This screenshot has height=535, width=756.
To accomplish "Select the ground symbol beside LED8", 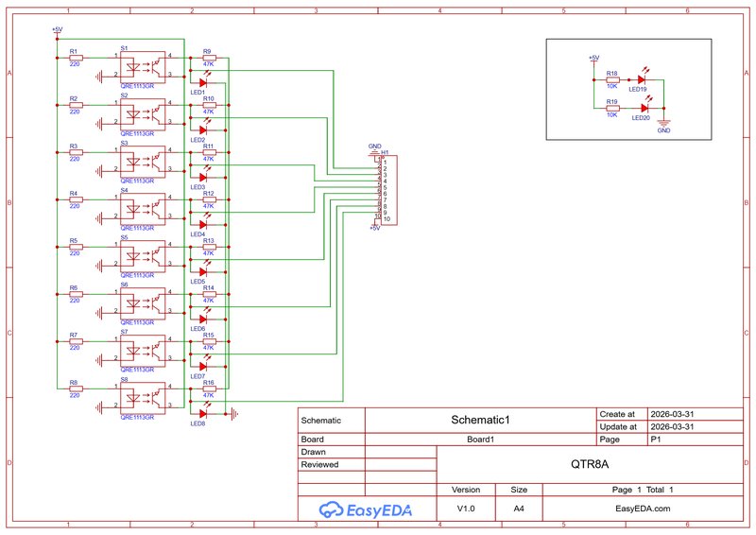I will [x=233, y=414].
